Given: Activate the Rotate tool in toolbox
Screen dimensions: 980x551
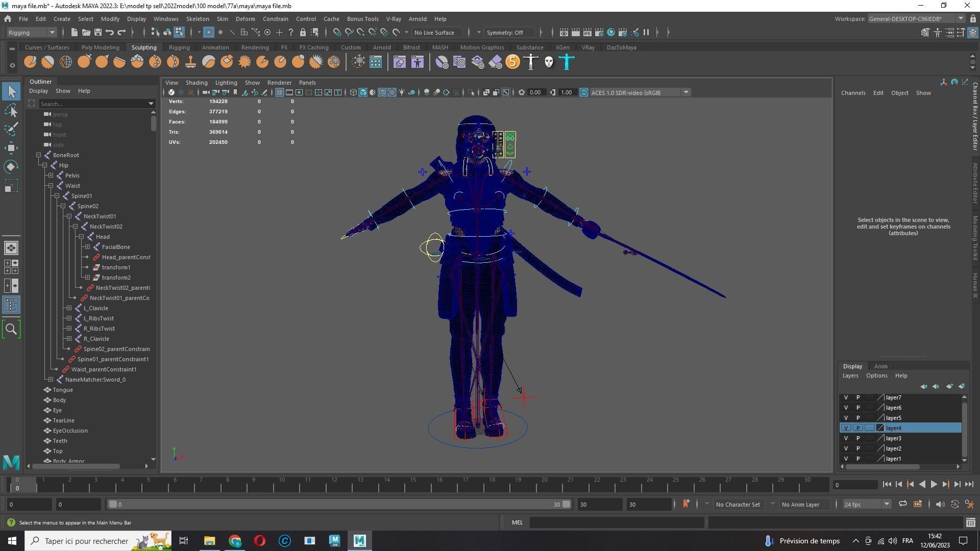Looking at the screenshot, I should (x=11, y=167).
